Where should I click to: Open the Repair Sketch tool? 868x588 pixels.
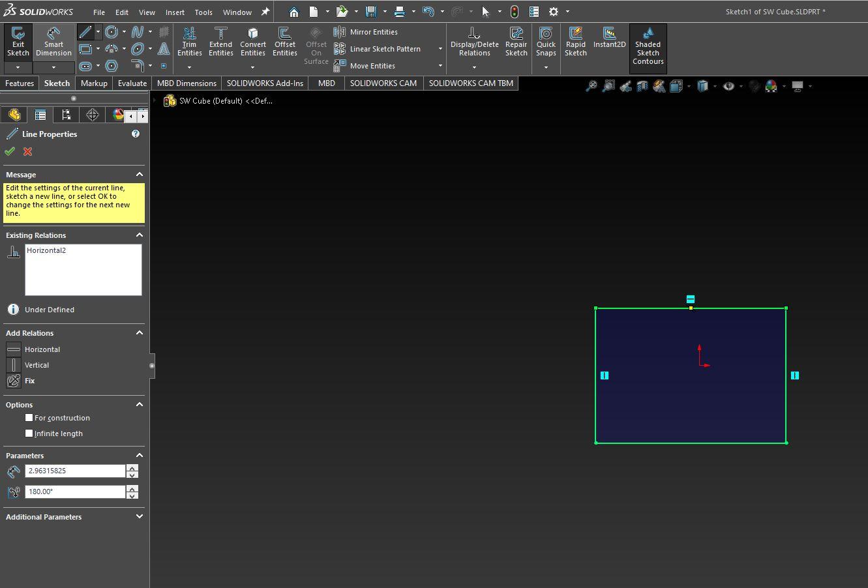click(516, 41)
